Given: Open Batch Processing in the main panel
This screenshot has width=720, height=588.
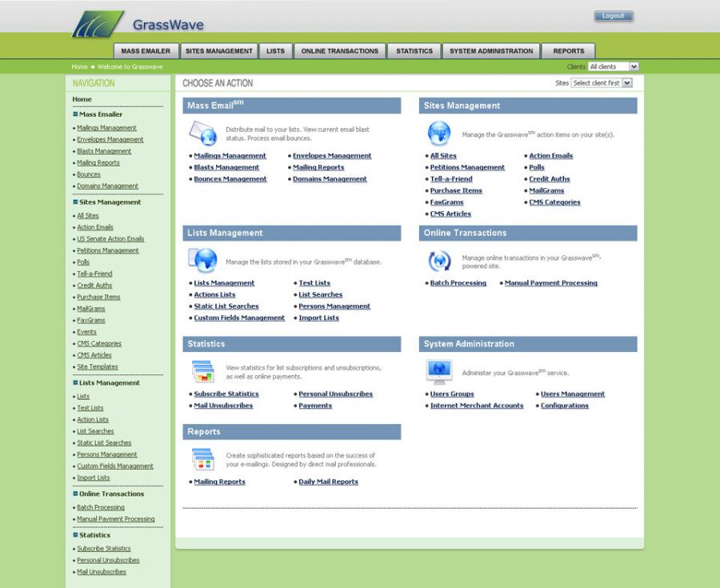Looking at the screenshot, I should coord(458,282).
